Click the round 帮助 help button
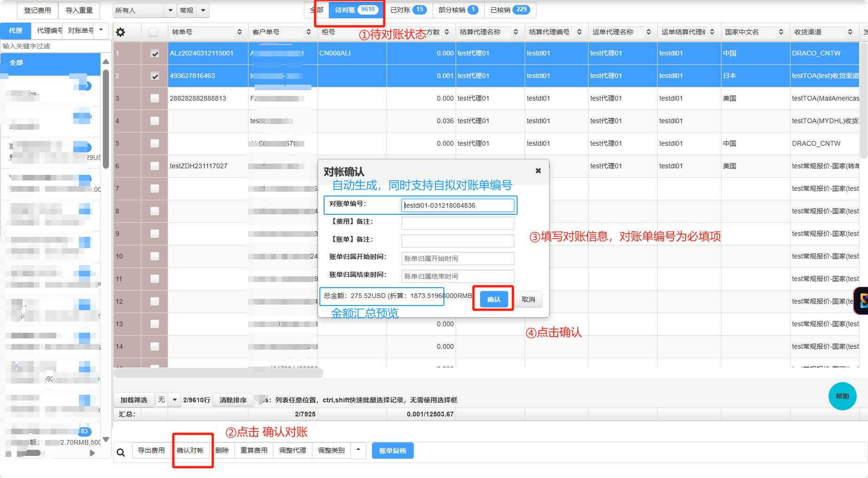 [842, 396]
